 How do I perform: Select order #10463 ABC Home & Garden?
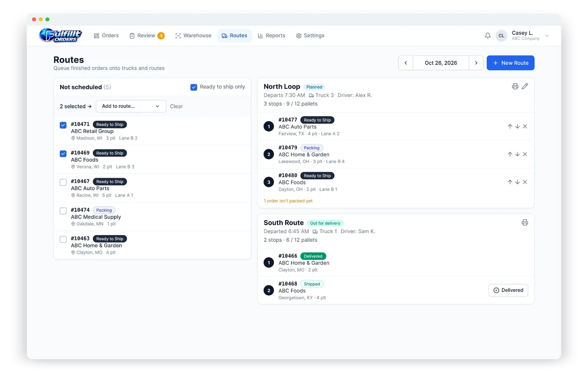pos(63,239)
